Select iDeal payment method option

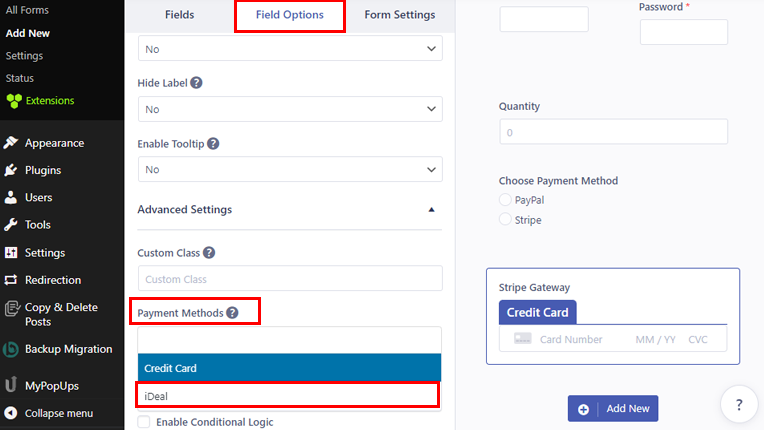(x=288, y=396)
